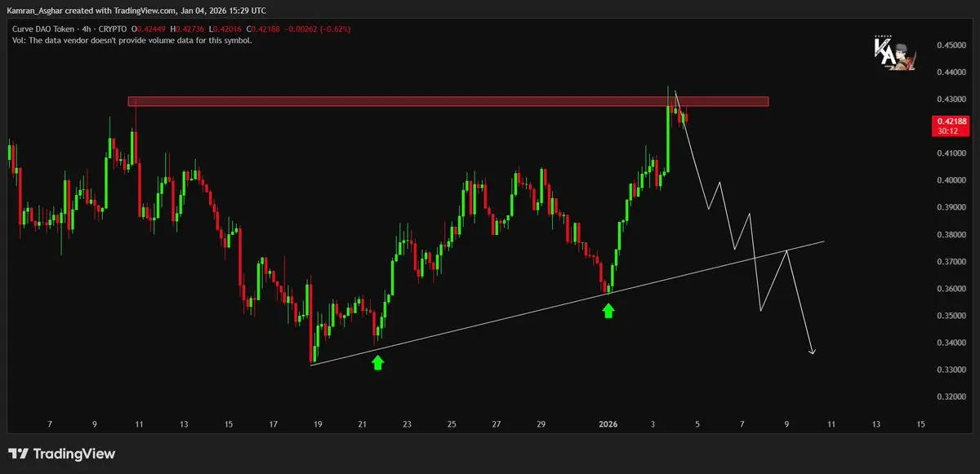
Task: Click the 17 date on time axis
Action: tap(274, 424)
